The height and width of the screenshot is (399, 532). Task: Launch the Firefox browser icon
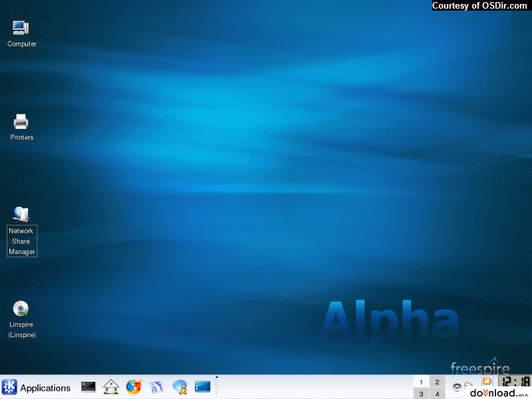[134, 387]
